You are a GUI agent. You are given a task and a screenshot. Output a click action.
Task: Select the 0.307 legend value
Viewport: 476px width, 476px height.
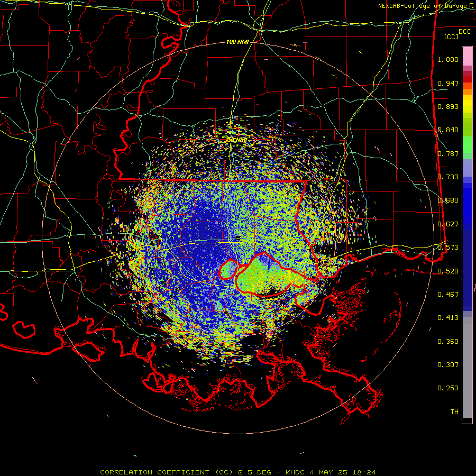(x=448, y=365)
